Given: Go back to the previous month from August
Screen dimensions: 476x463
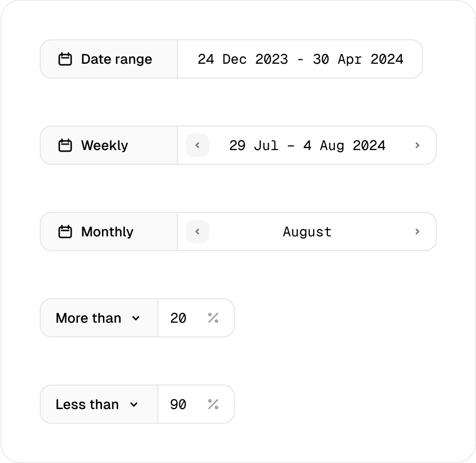Looking at the screenshot, I should [x=198, y=232].
